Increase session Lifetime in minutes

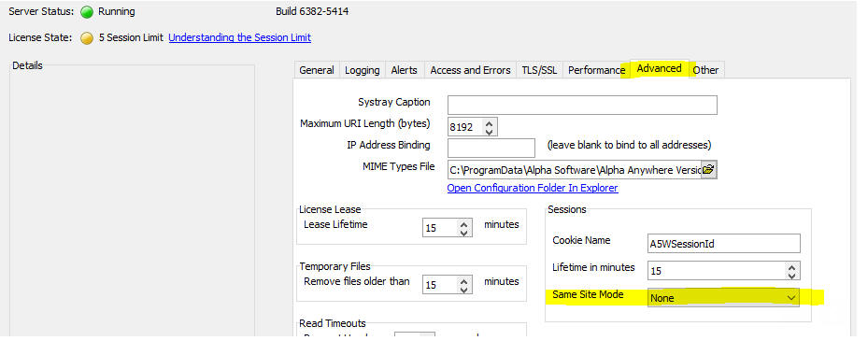pyautogui.click(x=792, y=267)
